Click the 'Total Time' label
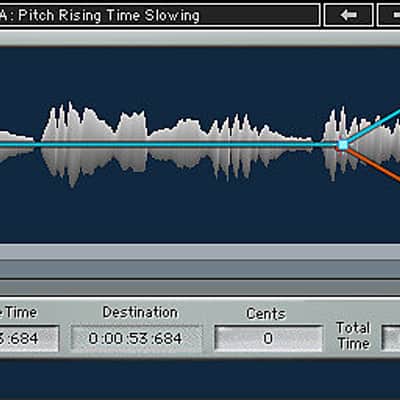The height and width of the screenshot is (400, 400). (353, 336)
